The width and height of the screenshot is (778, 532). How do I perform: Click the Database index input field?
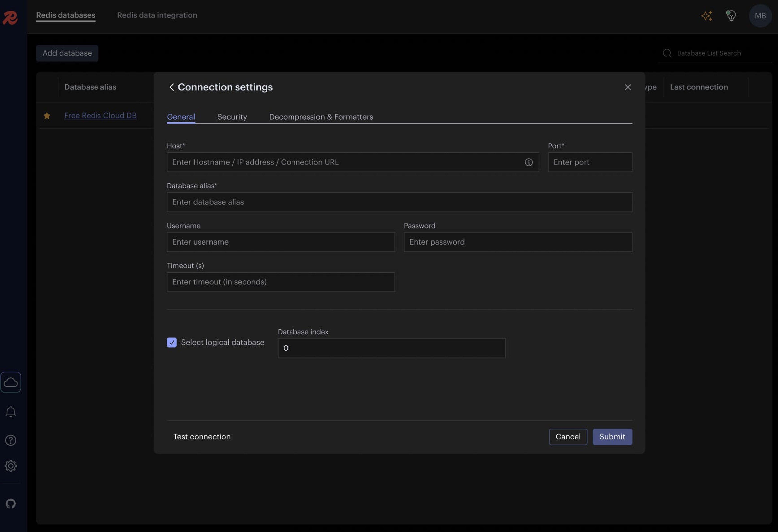[x=391, y=348]
